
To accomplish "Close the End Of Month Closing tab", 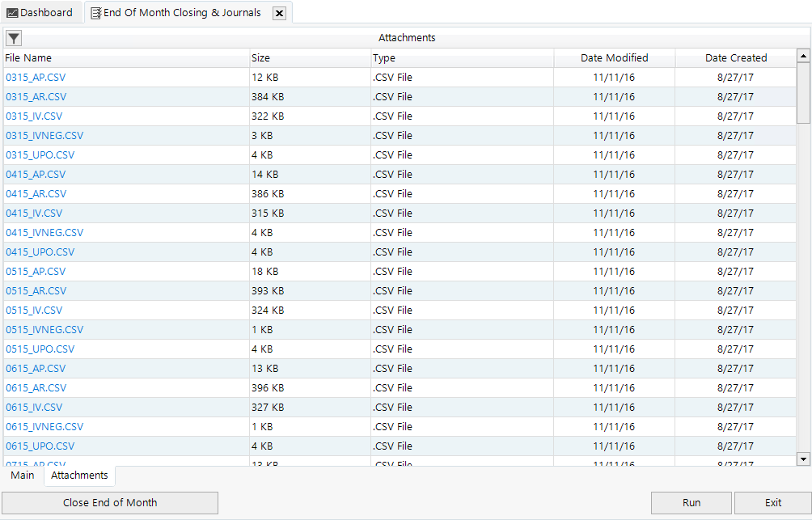I will coord(279,13).
